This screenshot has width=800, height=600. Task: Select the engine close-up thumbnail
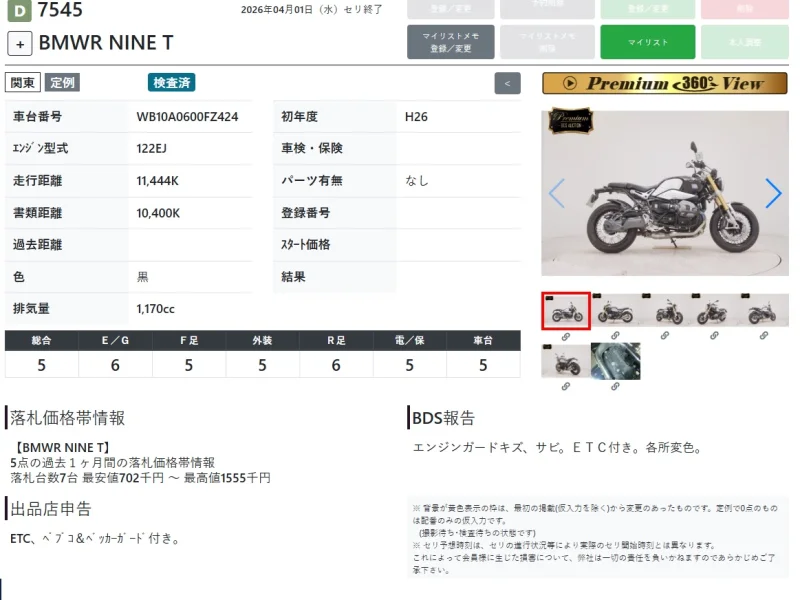coord(615,361)
